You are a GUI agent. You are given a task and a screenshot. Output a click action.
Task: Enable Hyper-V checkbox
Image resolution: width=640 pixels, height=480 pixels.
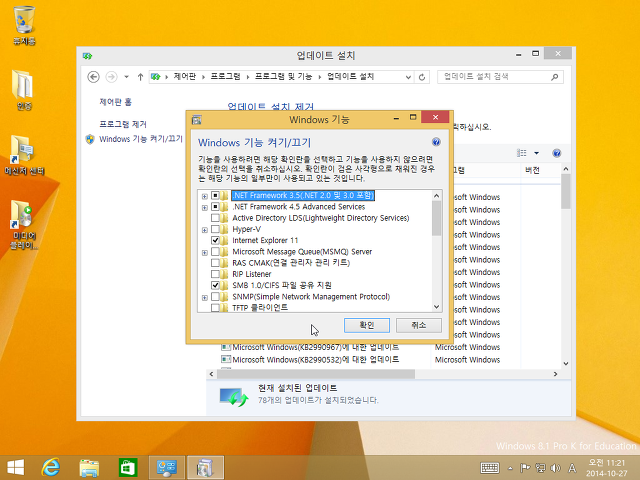pos(215,229)
